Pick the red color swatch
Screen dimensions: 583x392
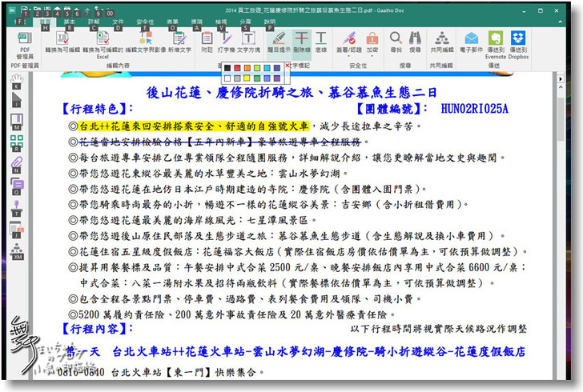[237, 68]
